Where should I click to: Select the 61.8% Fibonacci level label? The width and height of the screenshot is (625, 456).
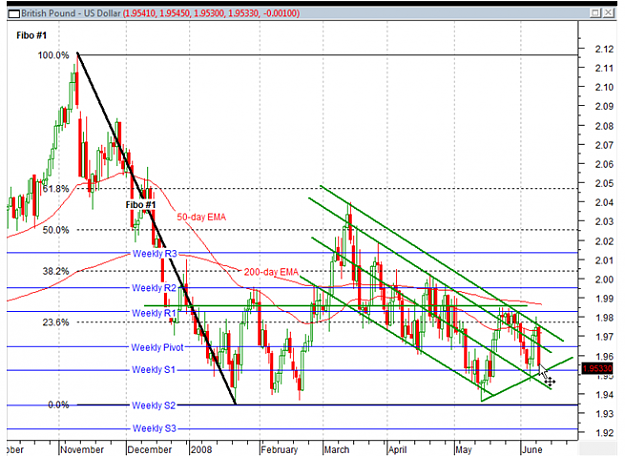(x=56, y=189)
